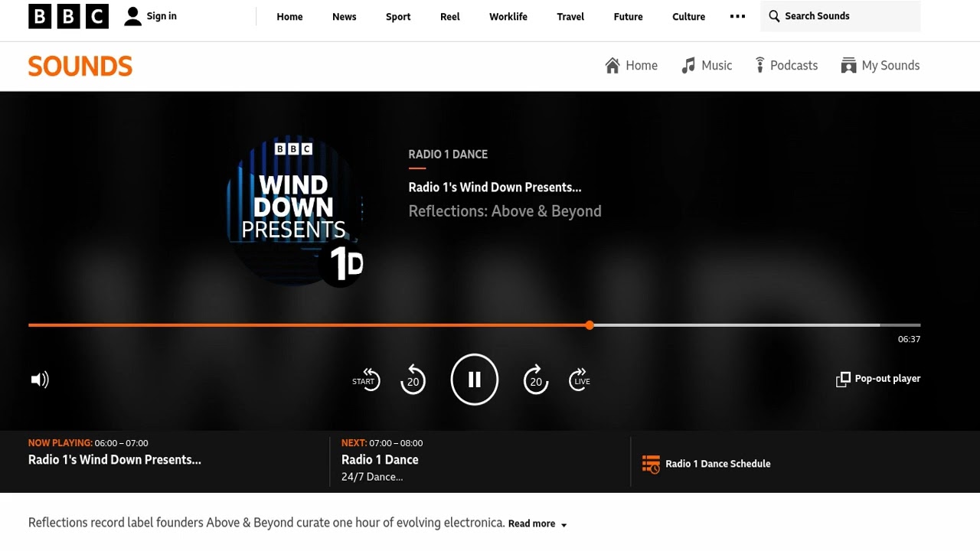Click the My Sounds icon
The height and width of the screenshot is (551, 980).
click(848, 66)
